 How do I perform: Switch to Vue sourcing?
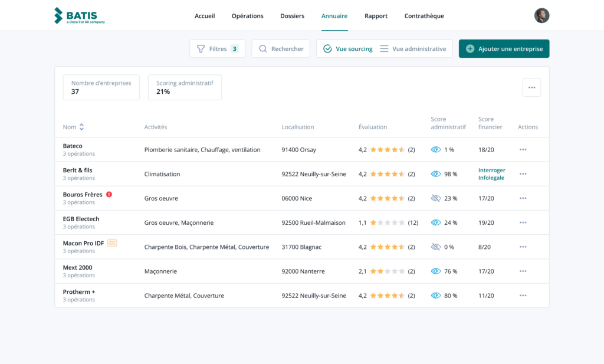(348, 49)
